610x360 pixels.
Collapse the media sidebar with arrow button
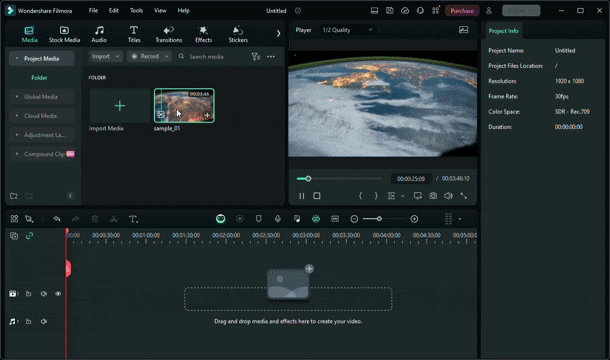[x=70, y=196]
